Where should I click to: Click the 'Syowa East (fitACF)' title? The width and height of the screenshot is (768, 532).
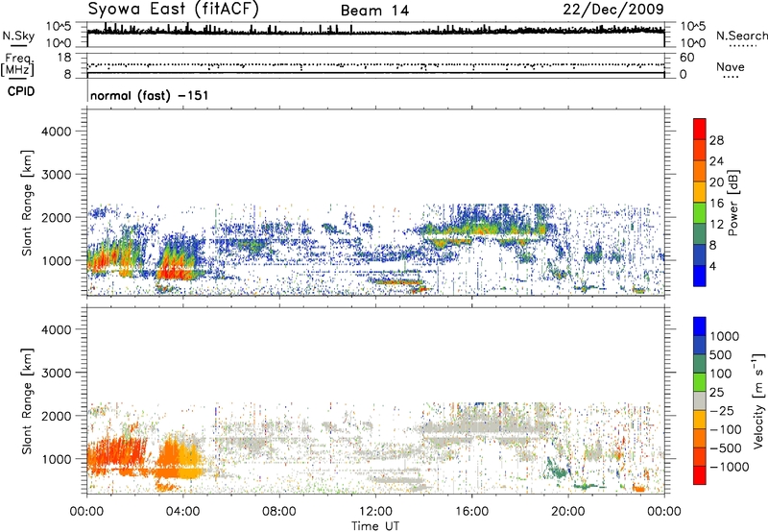pos(174,10)
